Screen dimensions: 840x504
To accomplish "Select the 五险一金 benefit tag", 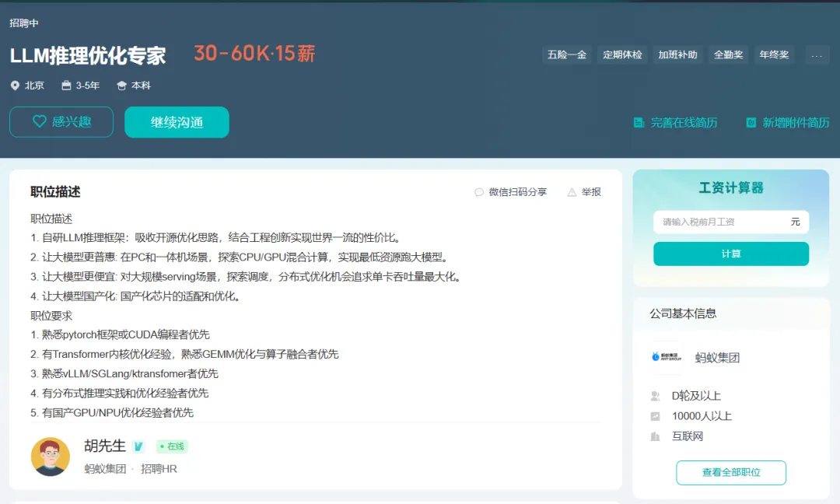I will tap(567, 55).
